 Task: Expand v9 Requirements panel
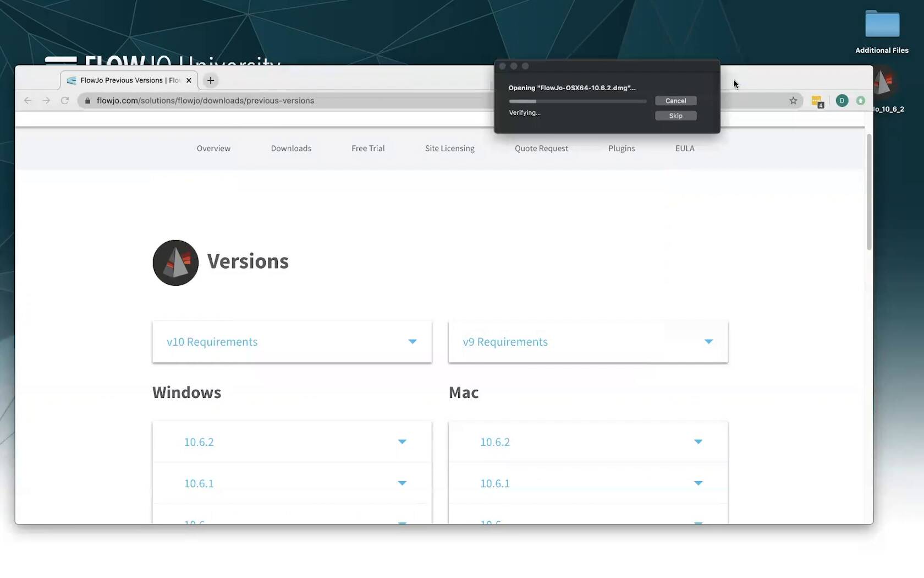pos(588,342)
